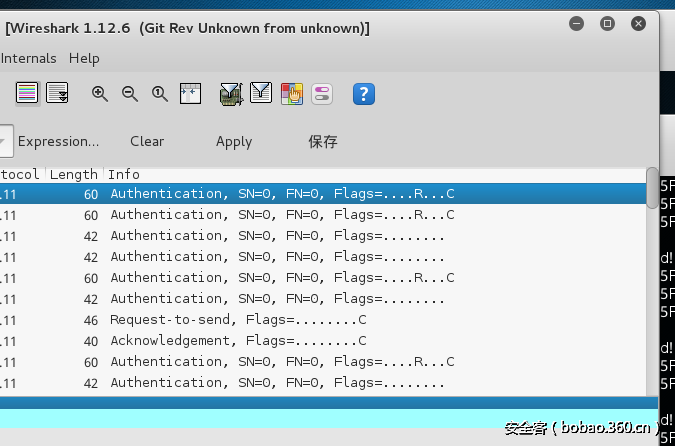Zoom in on packet text
Screen dimensions: 675x446
click(100, 93)
